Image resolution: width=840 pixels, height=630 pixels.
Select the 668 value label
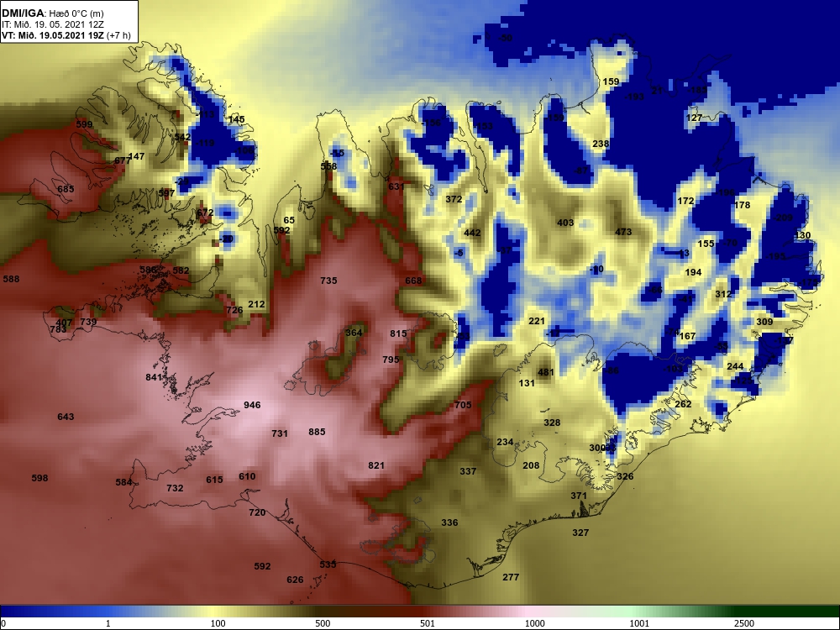[x=413, y=281]
